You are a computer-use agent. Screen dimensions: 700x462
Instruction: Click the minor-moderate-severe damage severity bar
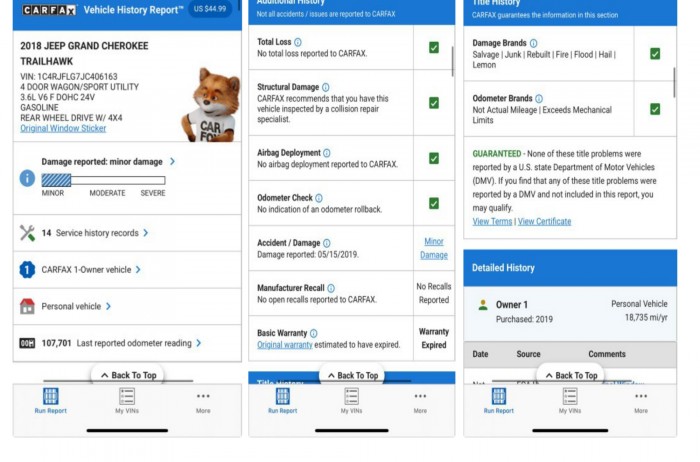103,180
